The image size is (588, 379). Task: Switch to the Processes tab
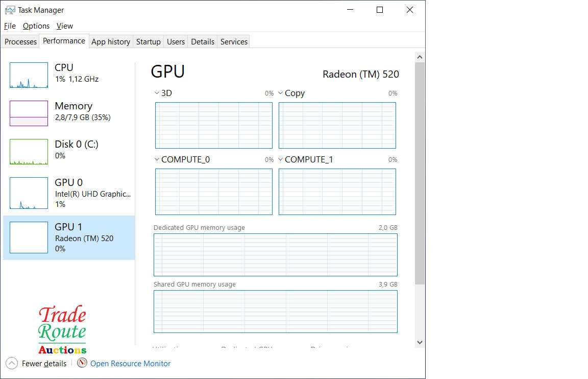pyautogui.click(x=21, y=42)
